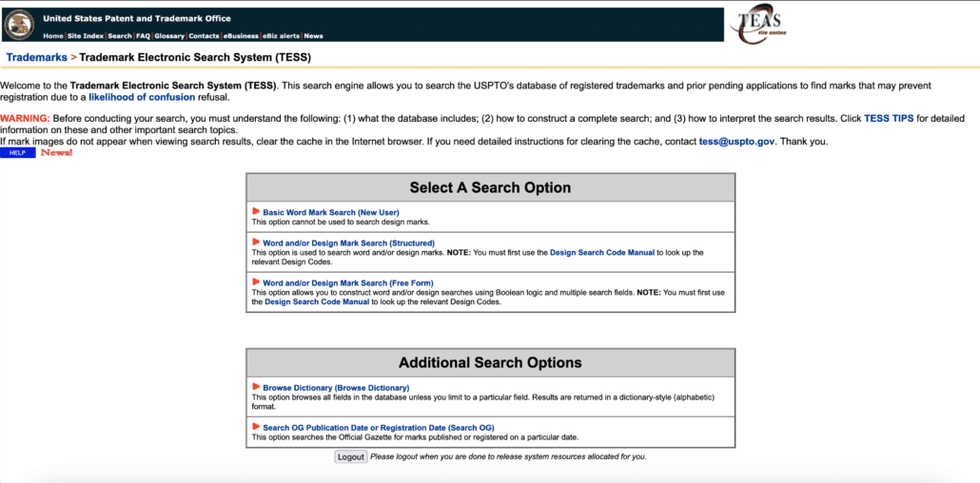This screenshot has height=483, width=980.
Task: Click the USPTO seal logo
Action: coord(19,25)
